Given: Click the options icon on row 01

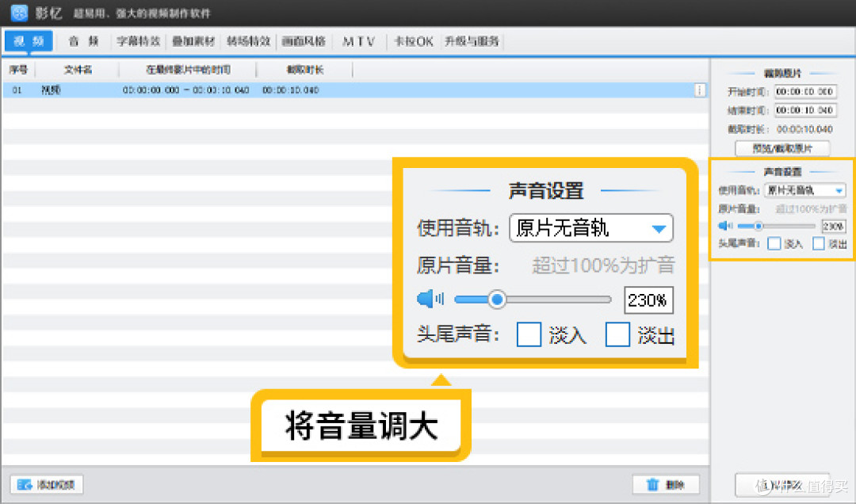Looking at the screenshot, I should [x=699, y=90].
